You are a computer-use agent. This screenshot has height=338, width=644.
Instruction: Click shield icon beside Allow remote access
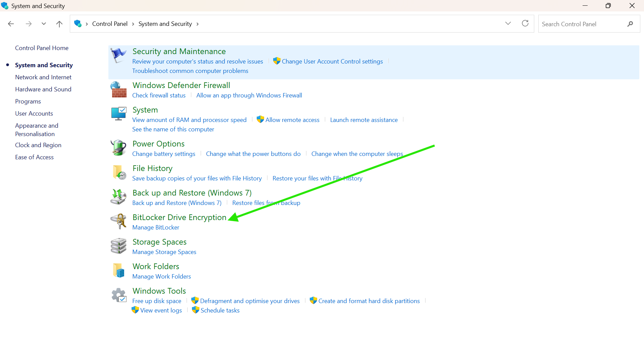click(260, 119)
